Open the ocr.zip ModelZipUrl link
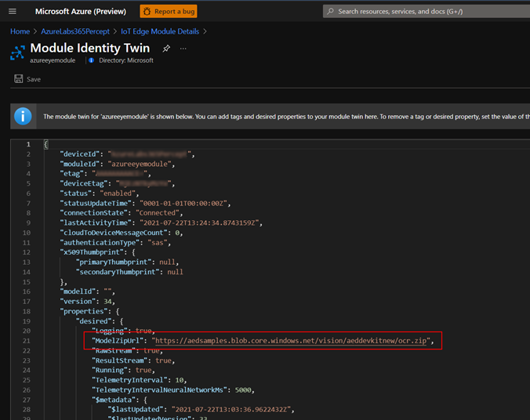This screenshot has height=420, width=530. coord(291,341)
